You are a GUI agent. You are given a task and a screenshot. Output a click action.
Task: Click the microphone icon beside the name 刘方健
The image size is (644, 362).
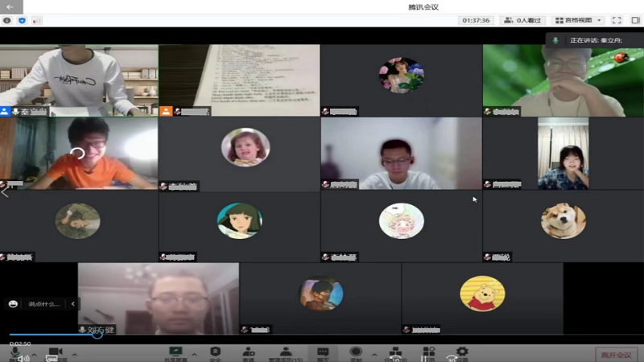point(82,330)
